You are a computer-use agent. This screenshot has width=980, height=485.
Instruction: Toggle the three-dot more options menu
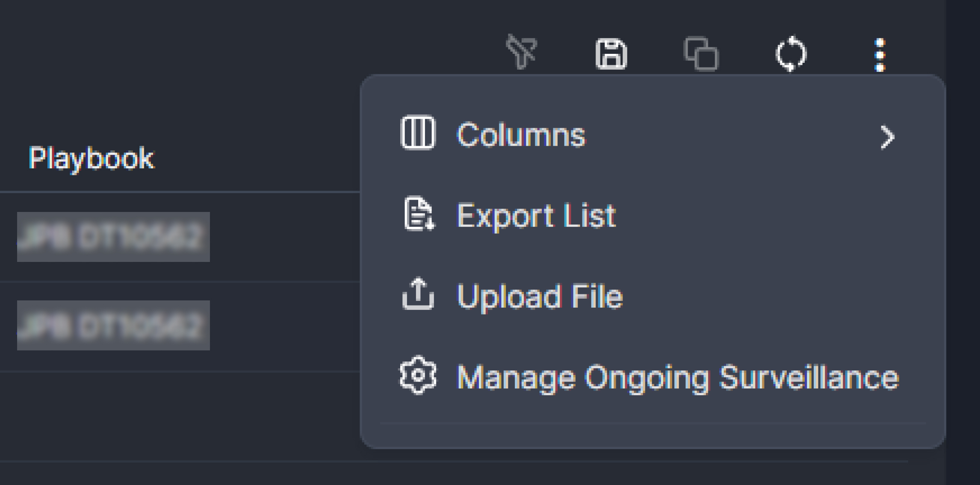[880, 55]
